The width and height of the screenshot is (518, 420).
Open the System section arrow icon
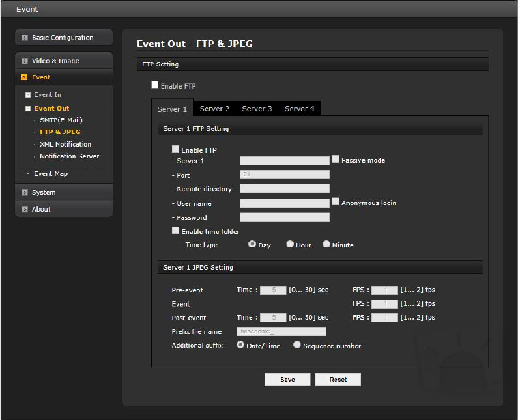point(25,193)
